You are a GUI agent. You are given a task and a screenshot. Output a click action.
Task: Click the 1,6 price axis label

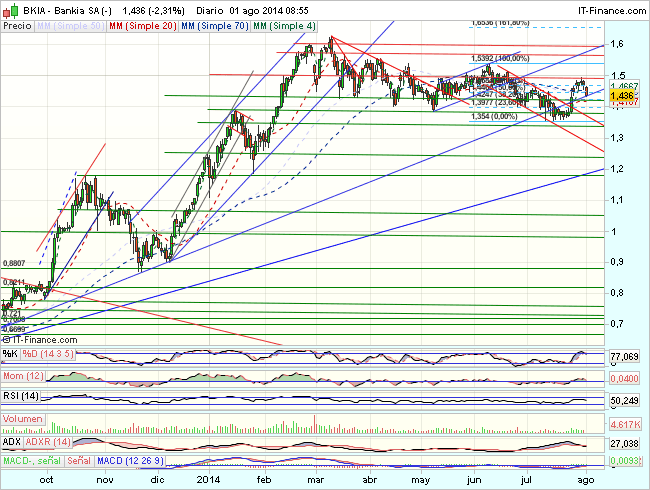click(617, 44)
